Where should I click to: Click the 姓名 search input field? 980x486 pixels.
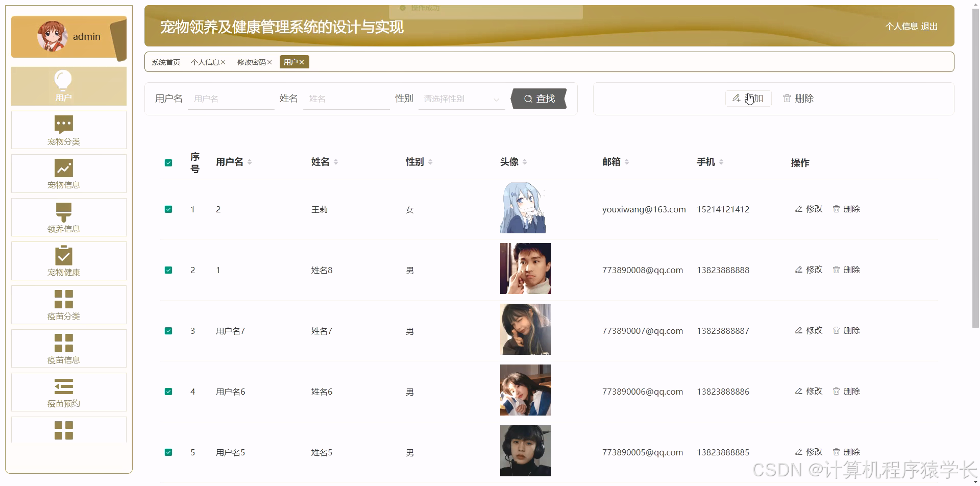(x=347, y=99)
